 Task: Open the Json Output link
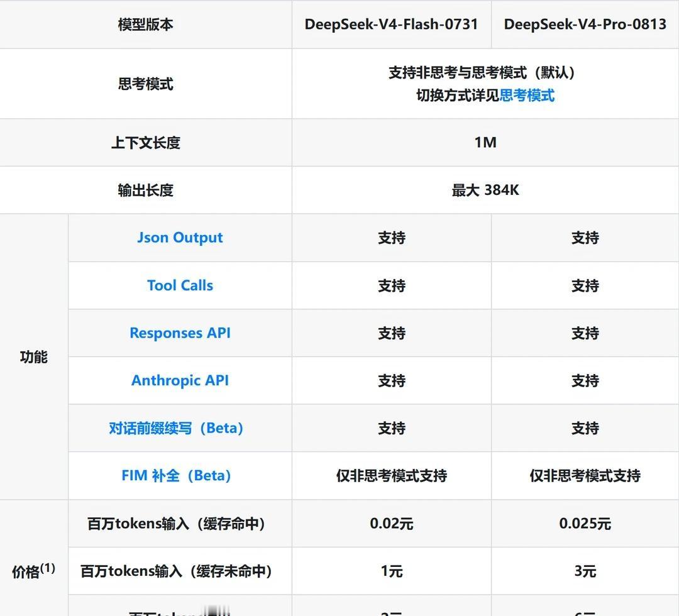(x=180, y=238)
